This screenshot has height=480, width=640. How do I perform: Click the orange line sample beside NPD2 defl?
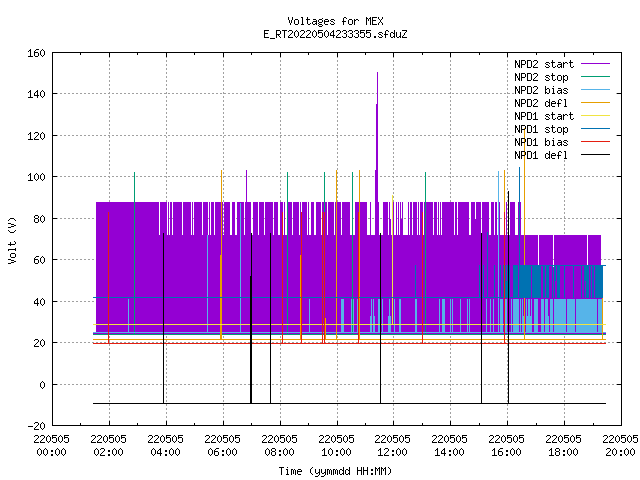(595, 103)
